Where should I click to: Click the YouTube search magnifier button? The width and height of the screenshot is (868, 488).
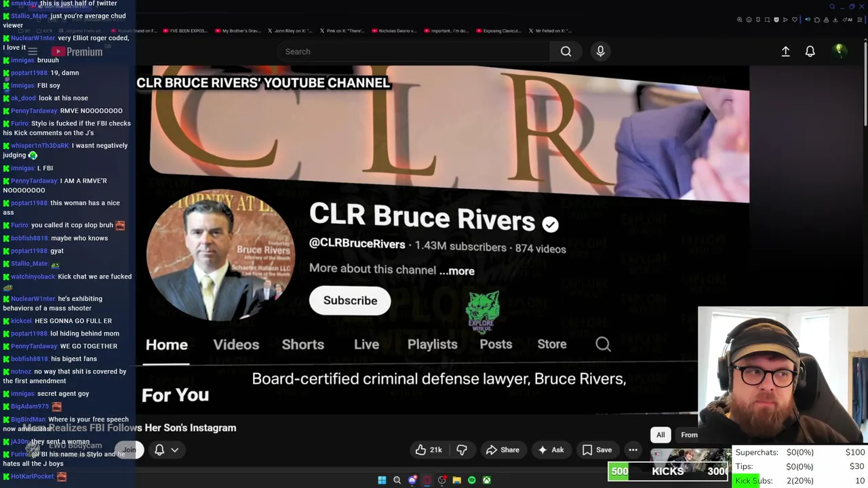pyautogui.click(x=566, y=52)
